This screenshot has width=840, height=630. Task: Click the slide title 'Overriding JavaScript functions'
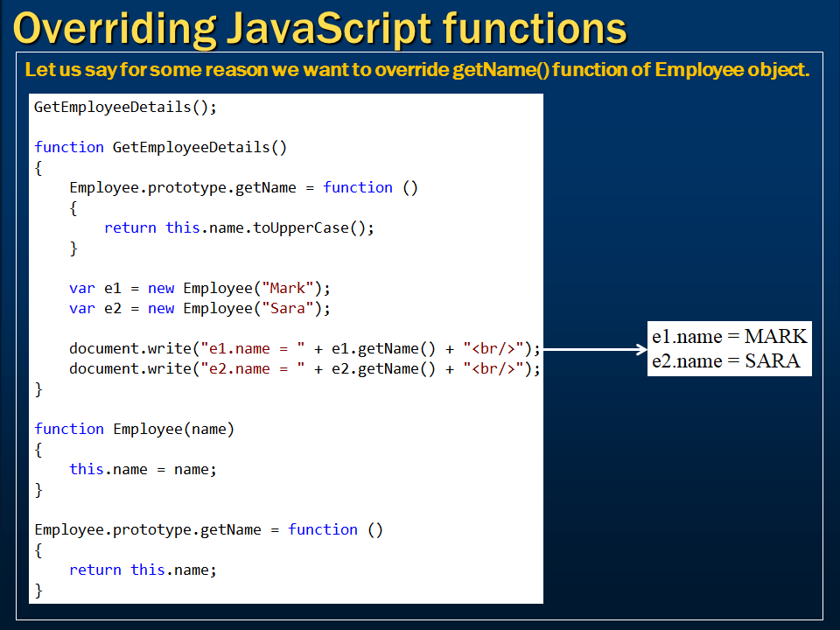point(320,28)
